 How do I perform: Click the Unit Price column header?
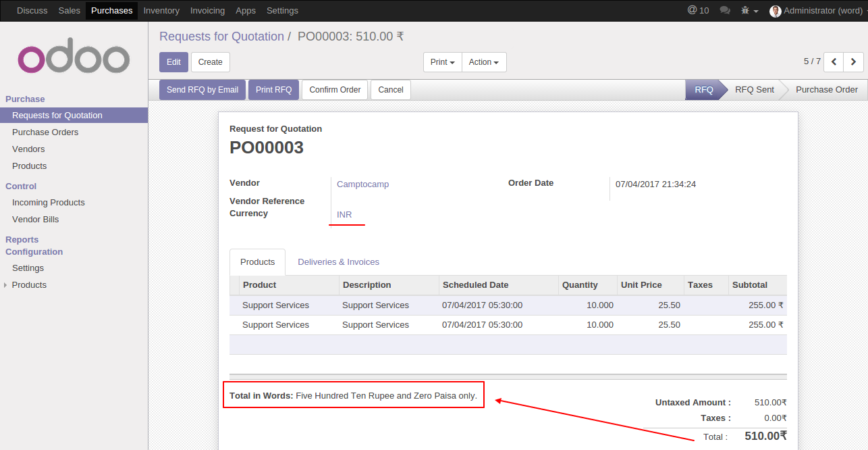651,285
